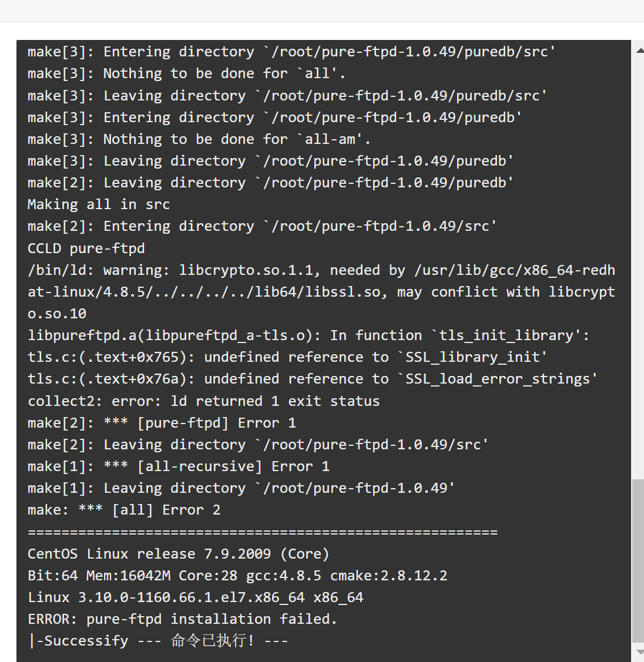Click the 'collect2: error: ld returned 1' line
644x662 pixels.
(203, 401)
